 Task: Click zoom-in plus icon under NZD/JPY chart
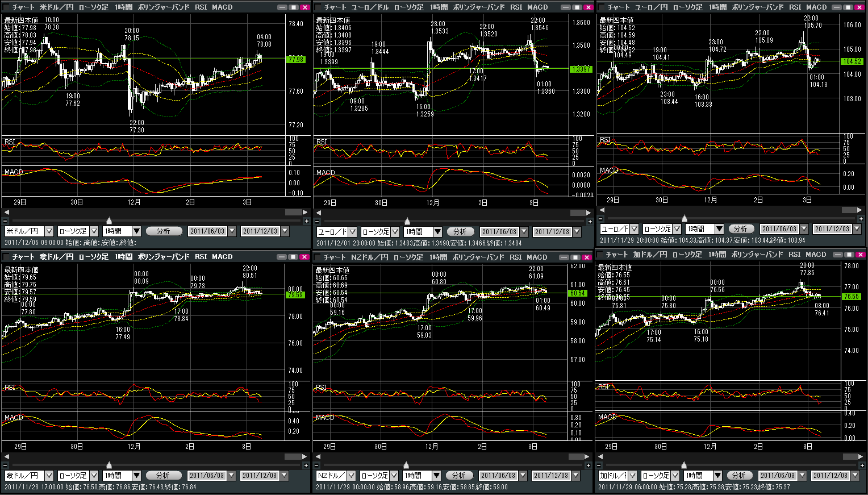589,465
